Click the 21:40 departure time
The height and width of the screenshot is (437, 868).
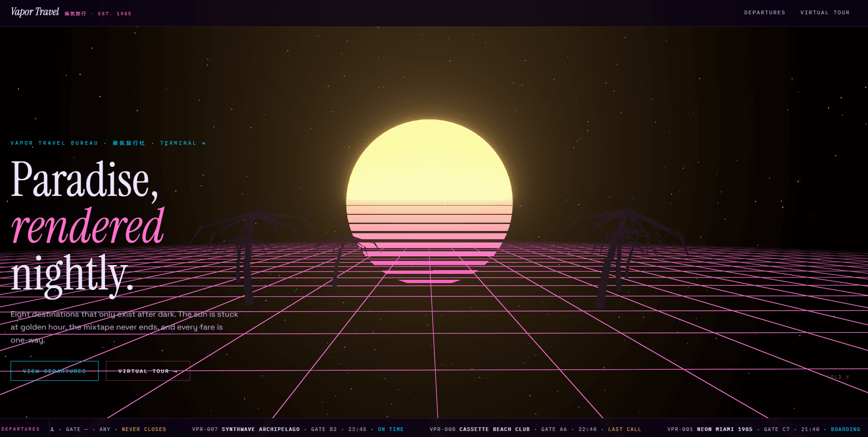coord(810,430)
